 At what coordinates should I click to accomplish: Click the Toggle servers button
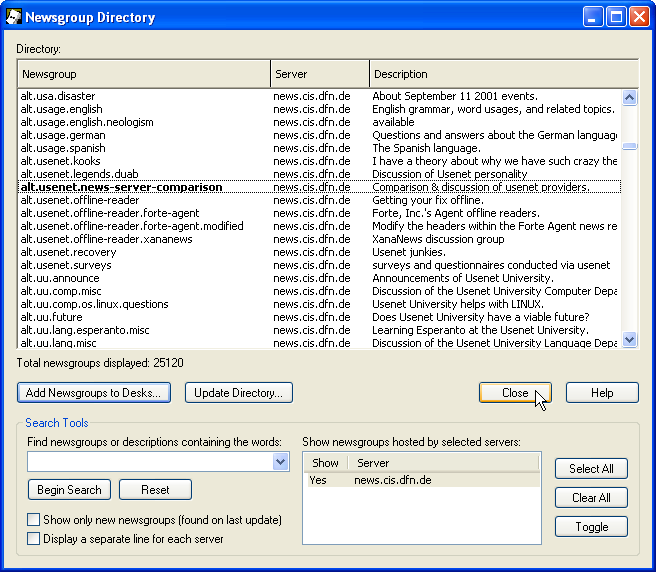pyautogui.click(x=591, y=526)
